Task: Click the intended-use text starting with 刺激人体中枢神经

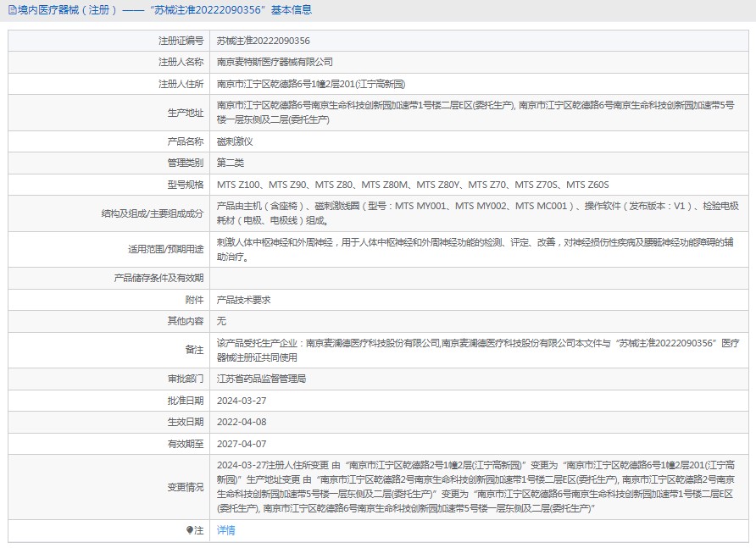Action: pos(475,249)
